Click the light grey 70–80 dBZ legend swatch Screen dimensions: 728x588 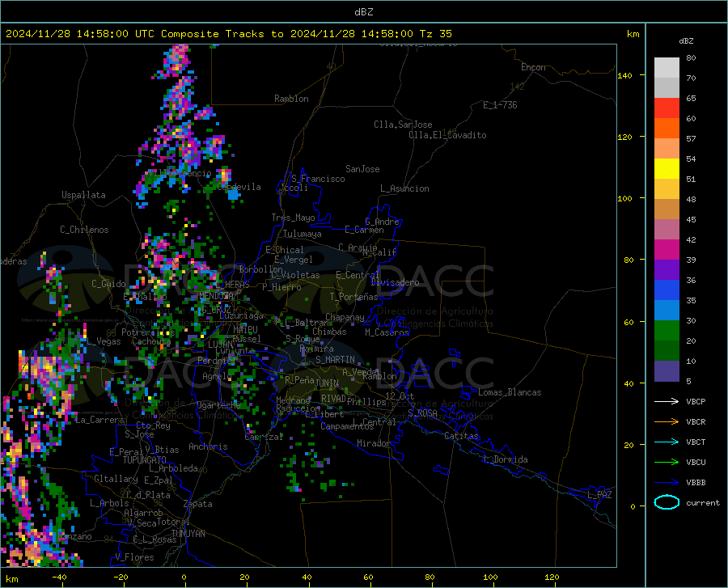click(x=667, y=68)
